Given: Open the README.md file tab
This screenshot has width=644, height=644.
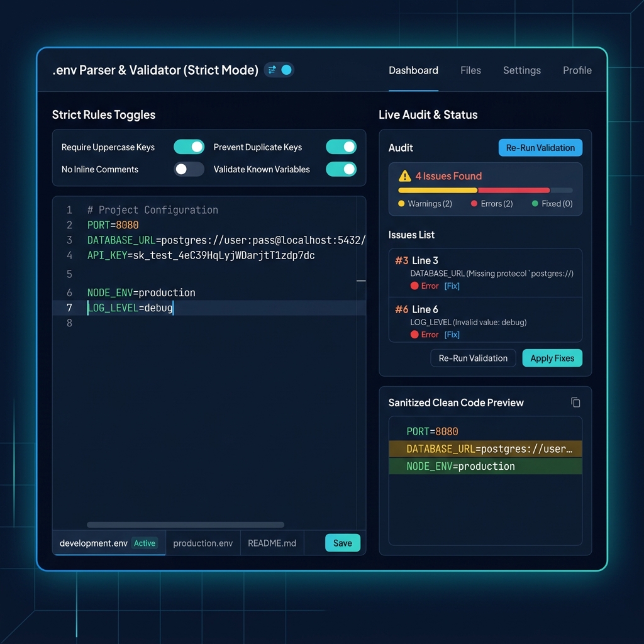Looking at the screenshot, I should pos(272,543).
